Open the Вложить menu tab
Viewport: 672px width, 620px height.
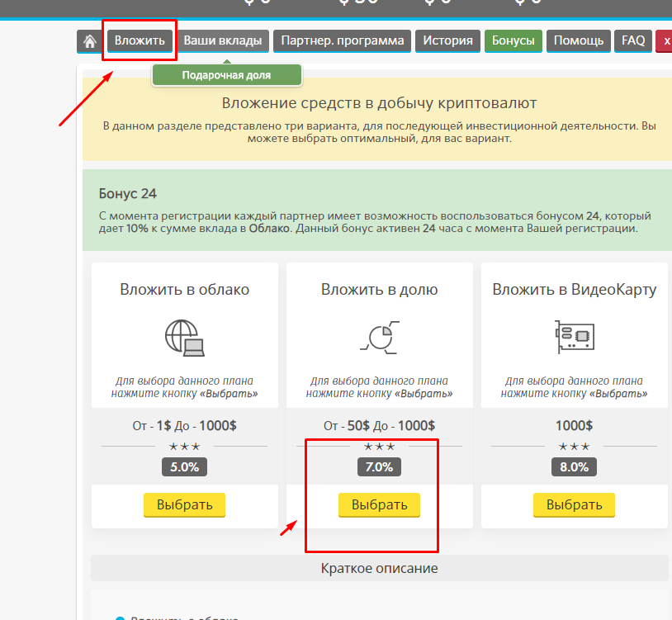[140, 41]
